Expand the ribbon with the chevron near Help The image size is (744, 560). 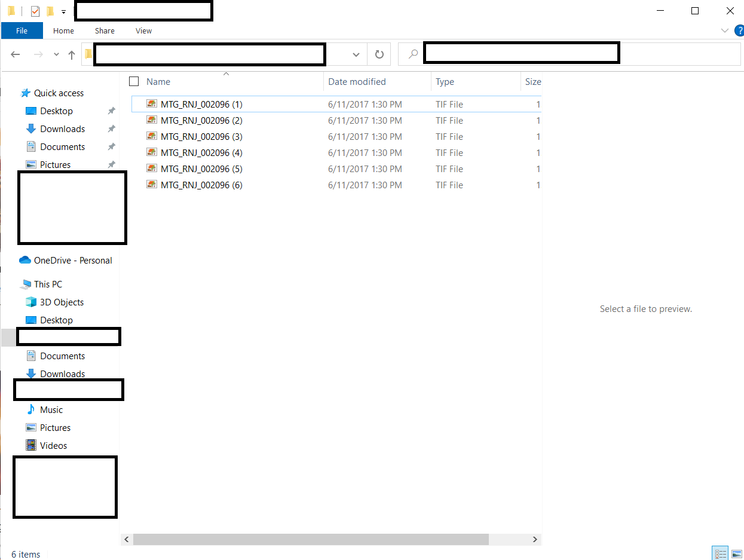[725, 30]
